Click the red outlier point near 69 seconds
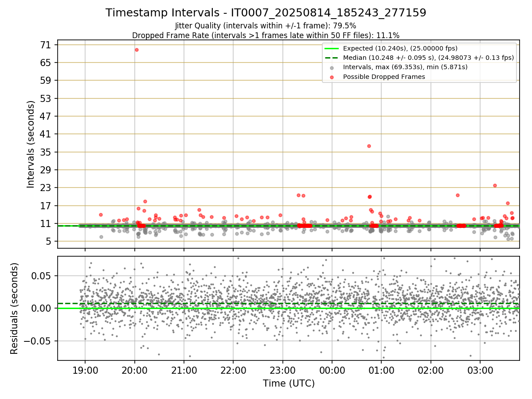This screenshot has height=399, width=532. [137, 50]
